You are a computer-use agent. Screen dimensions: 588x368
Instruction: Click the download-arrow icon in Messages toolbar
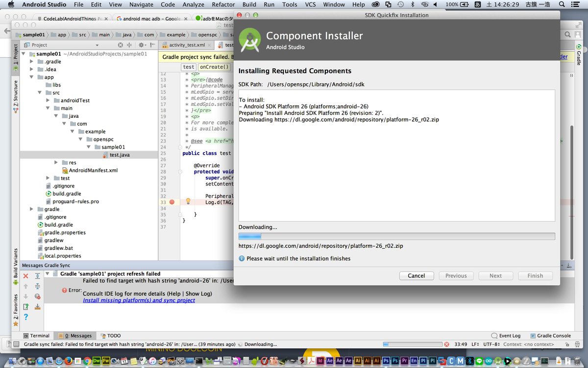[37, 307]
